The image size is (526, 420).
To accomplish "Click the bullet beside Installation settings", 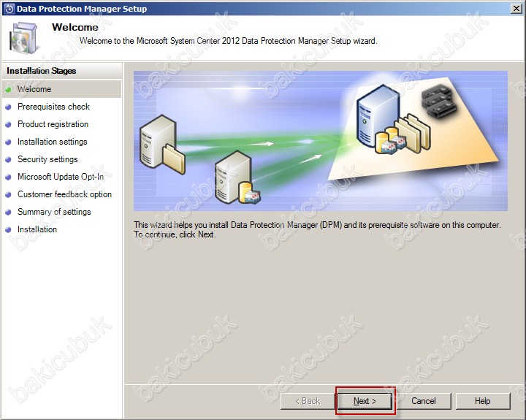I will click(8, 142).
